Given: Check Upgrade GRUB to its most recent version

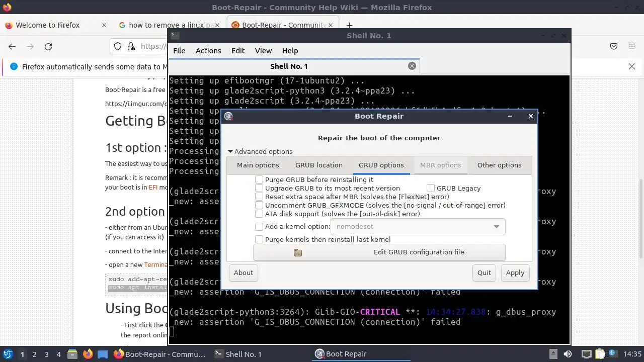Looking at the screenshot, I should pyautogui.click(x=259, y=188).
